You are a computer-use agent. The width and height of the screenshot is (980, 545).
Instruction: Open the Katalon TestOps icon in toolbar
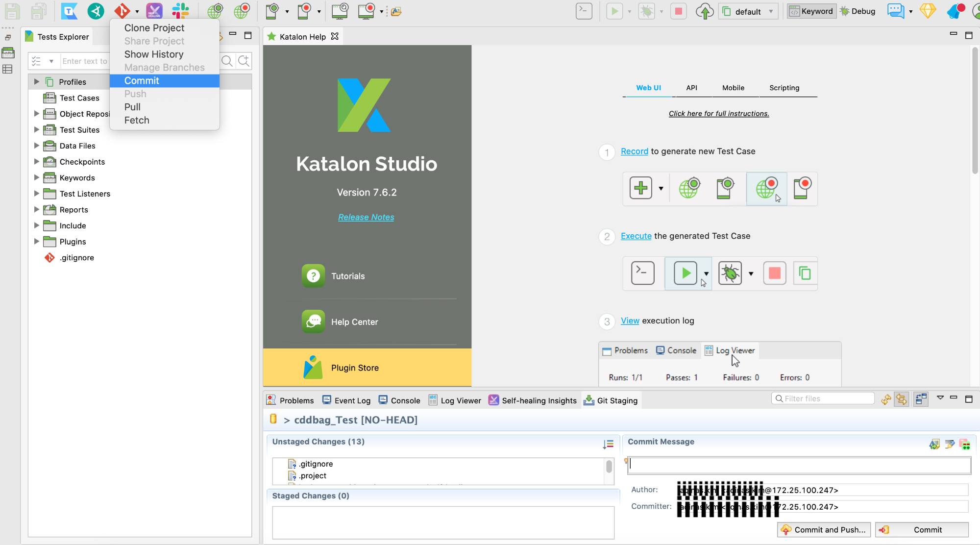tap(70, 11)
